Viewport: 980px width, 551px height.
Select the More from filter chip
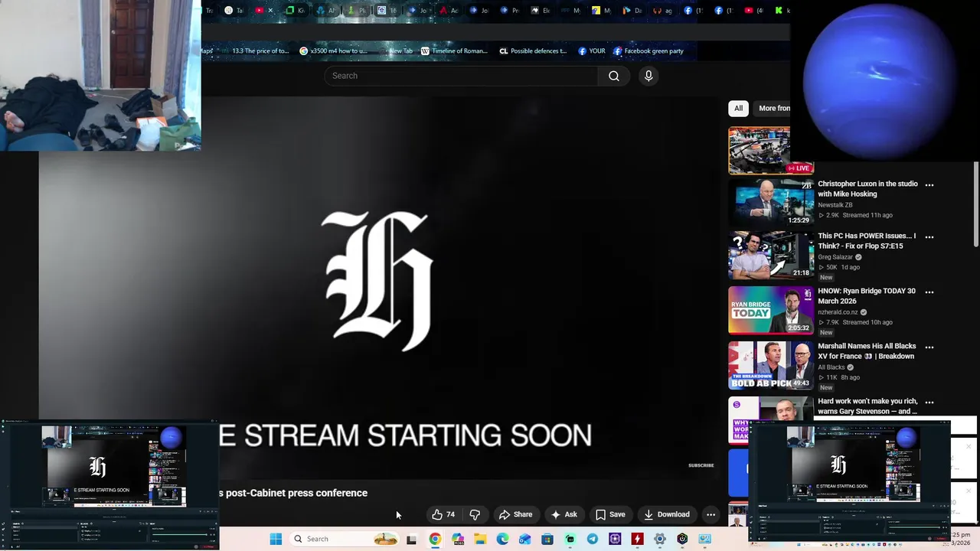coord(773,108)
